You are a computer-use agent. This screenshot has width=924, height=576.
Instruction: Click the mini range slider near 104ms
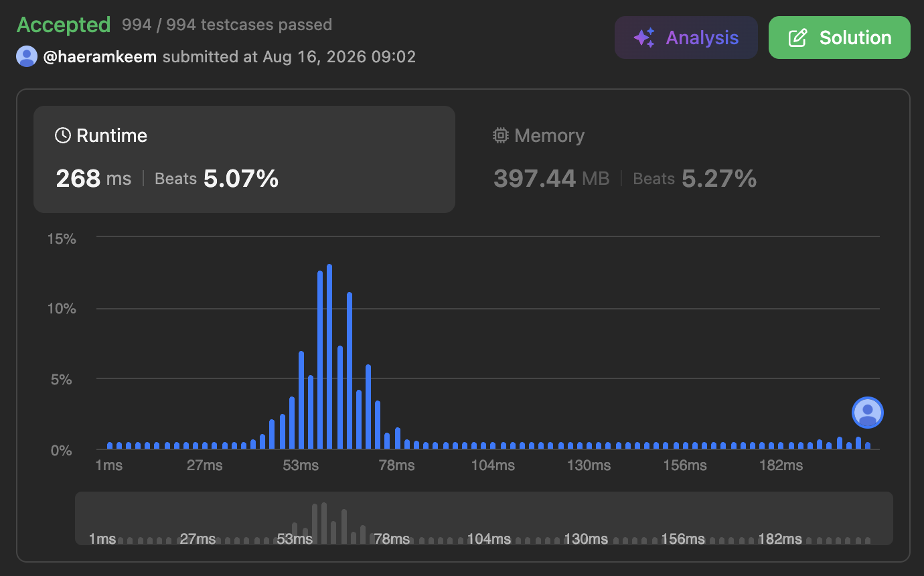(489, 538)
